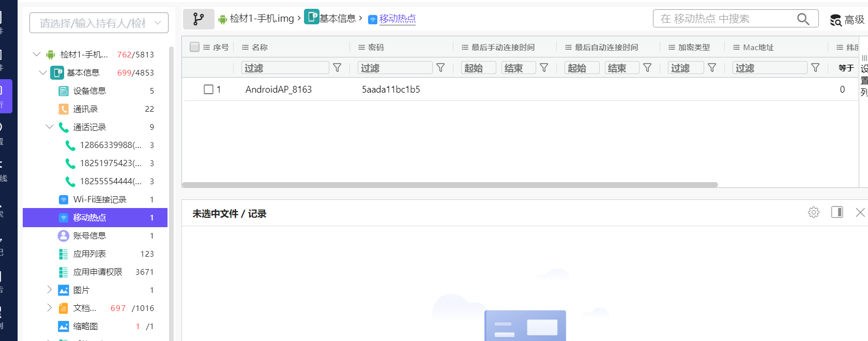Click the AndroidAP_8163 name cell

click(279, 90)
